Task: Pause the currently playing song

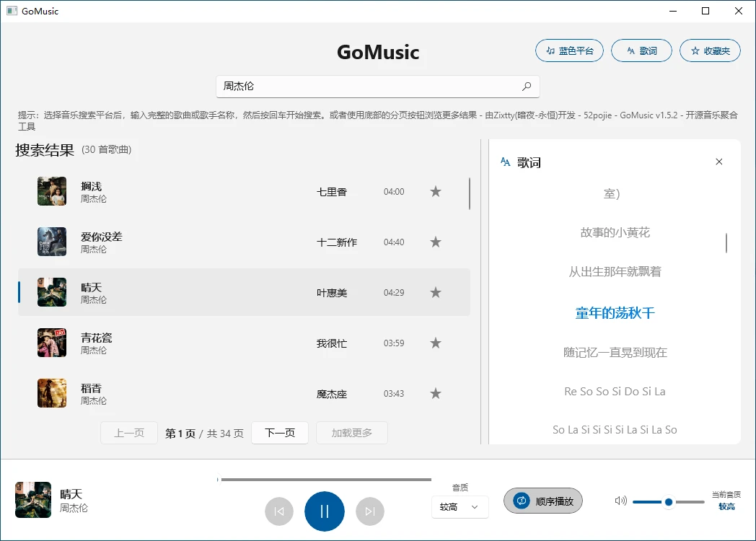Action: point(325,511)
